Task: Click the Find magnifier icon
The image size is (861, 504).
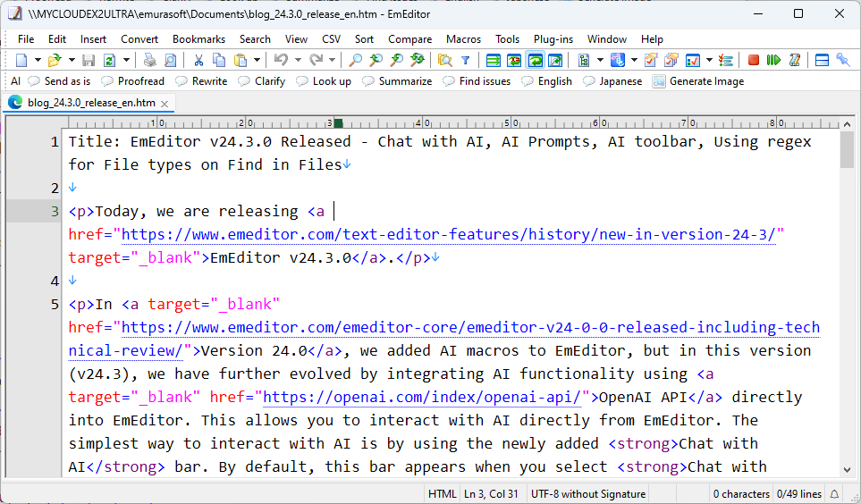Action: pos(356,60)
